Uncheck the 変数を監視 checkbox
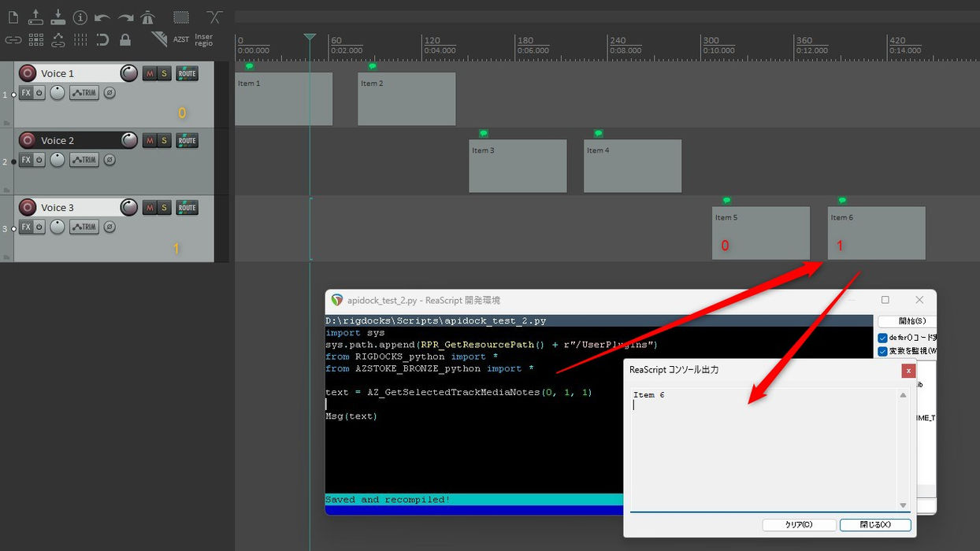 (882, 351)
